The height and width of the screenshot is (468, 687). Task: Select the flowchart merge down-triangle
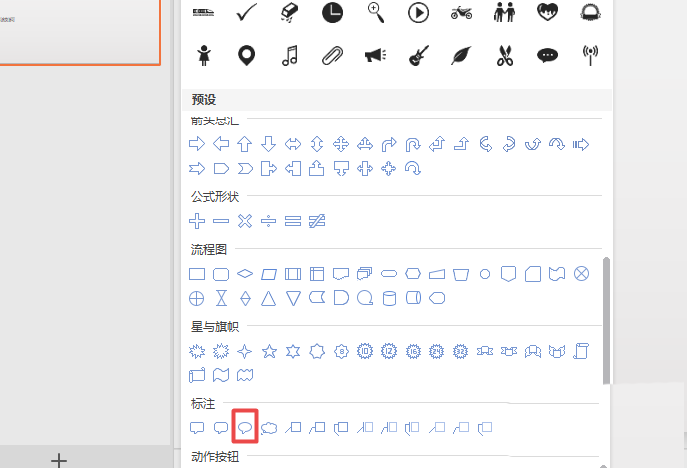293,298
